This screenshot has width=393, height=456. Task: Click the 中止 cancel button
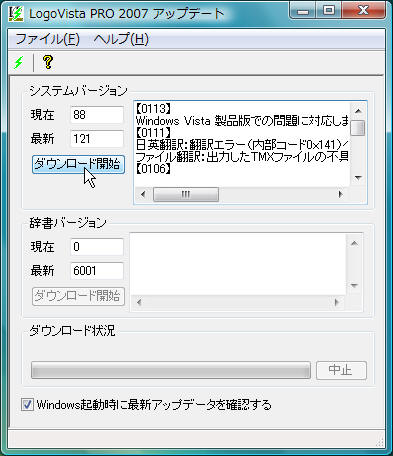[341, 370]
